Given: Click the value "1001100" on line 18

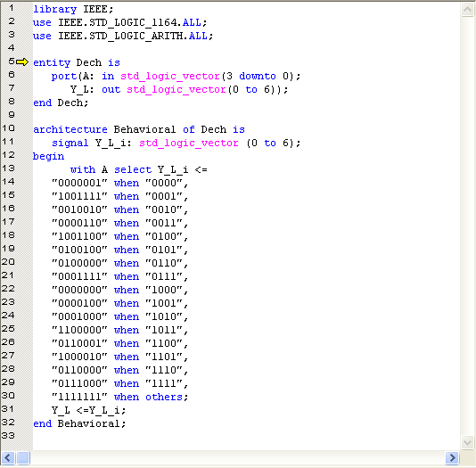Looking at the screenshot, I should coord(79,236).
